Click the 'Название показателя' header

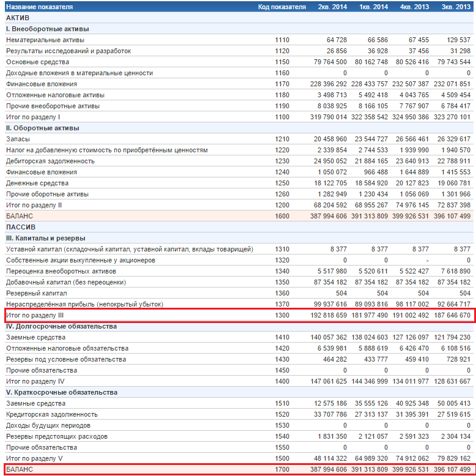(40, 7)
